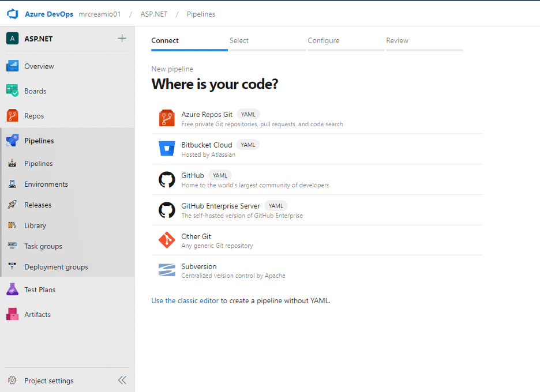
Task: Click the Other Git icon
Action: click(167, 240)
